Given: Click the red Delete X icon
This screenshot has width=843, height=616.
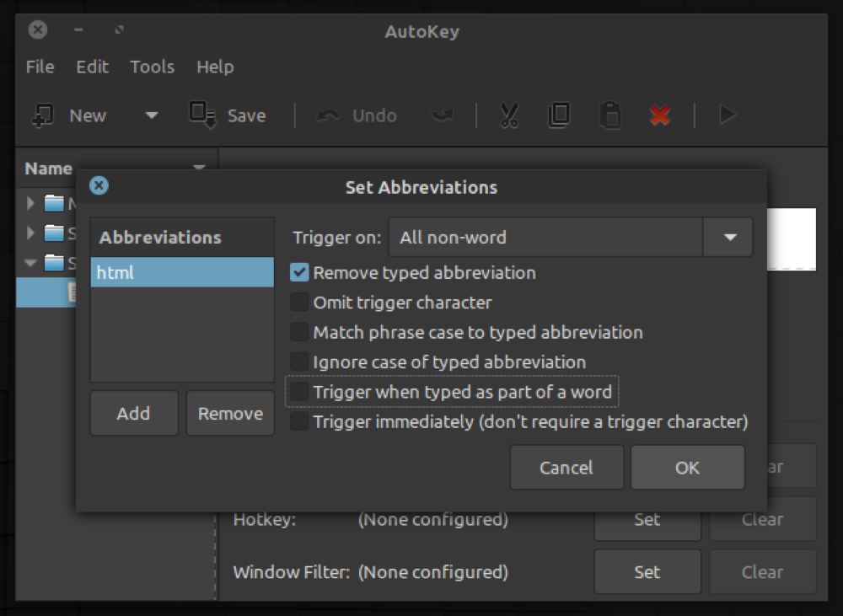Looking at the screenshot, I should pyautogui.click(x=660, y=115).
